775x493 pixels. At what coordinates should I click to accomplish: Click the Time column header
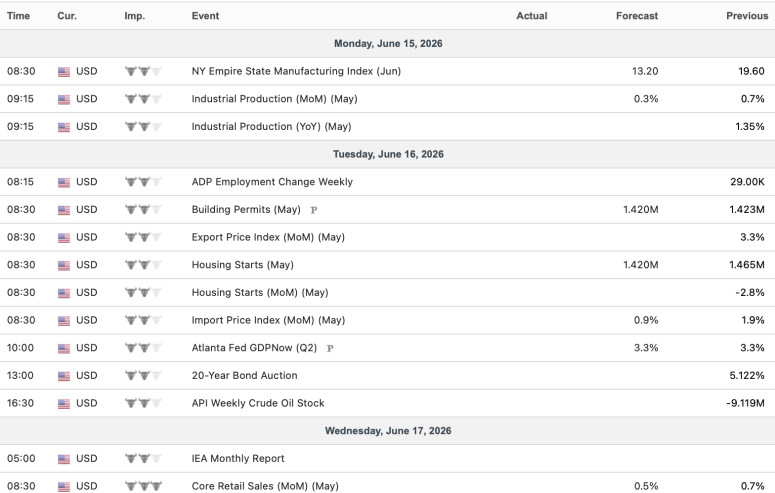[x=18, y=16]
